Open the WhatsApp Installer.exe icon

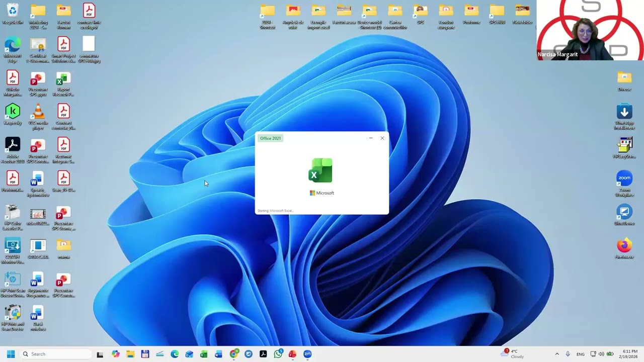tap(624, 117)
